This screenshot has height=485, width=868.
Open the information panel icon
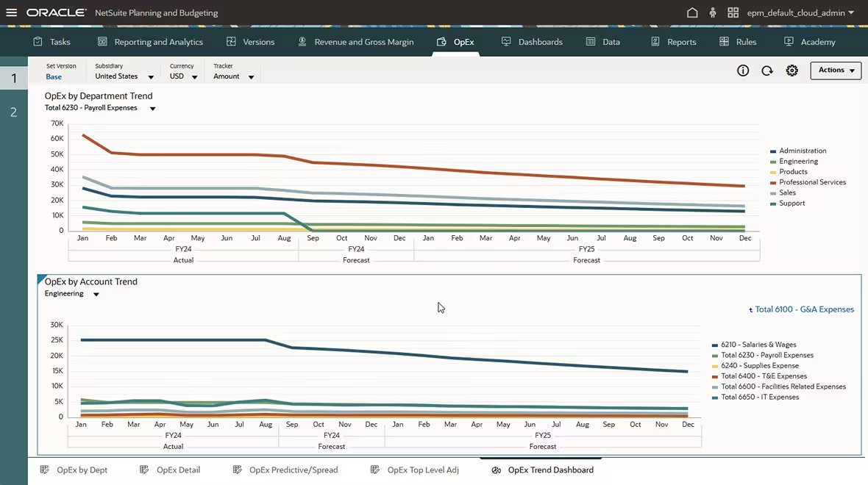[743, 70]
